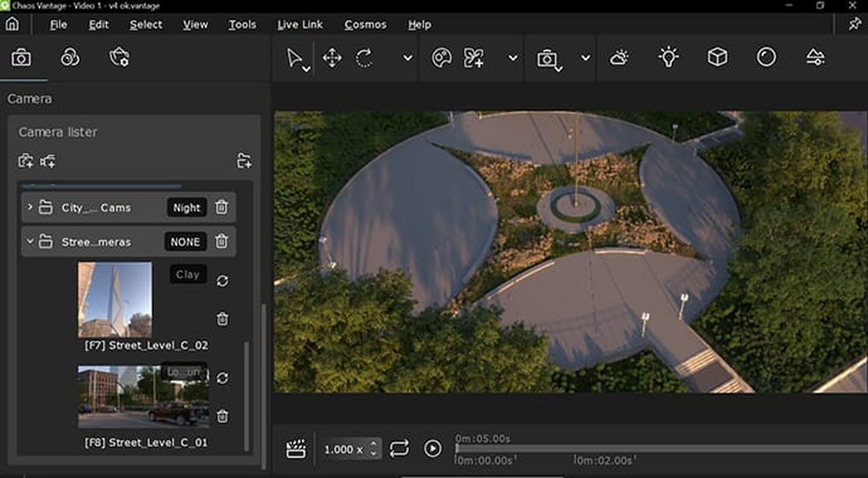Select the Rotate tool icon
Screen dimensions: 868x478
[364, 58]
